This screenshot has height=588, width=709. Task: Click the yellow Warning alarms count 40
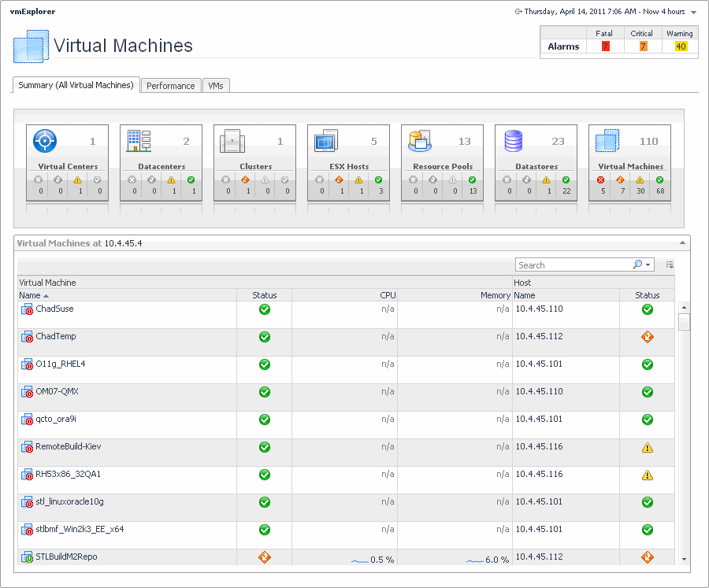(x=681, y=46)
